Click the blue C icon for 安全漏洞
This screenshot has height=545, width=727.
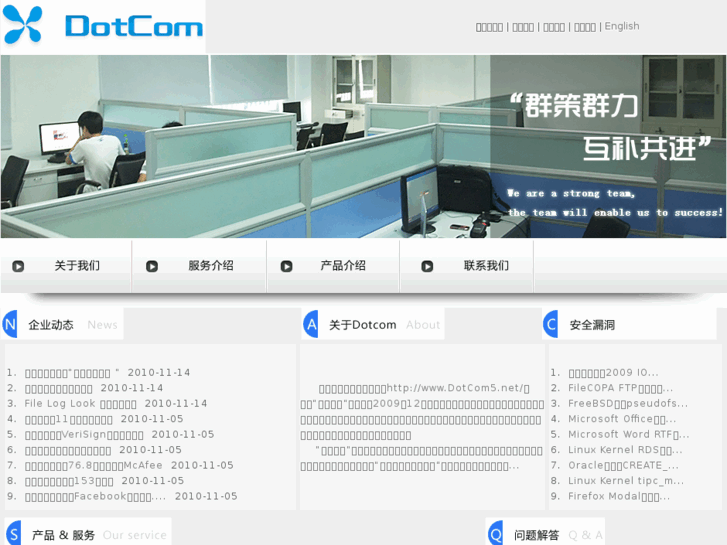[x=550, y=324]
